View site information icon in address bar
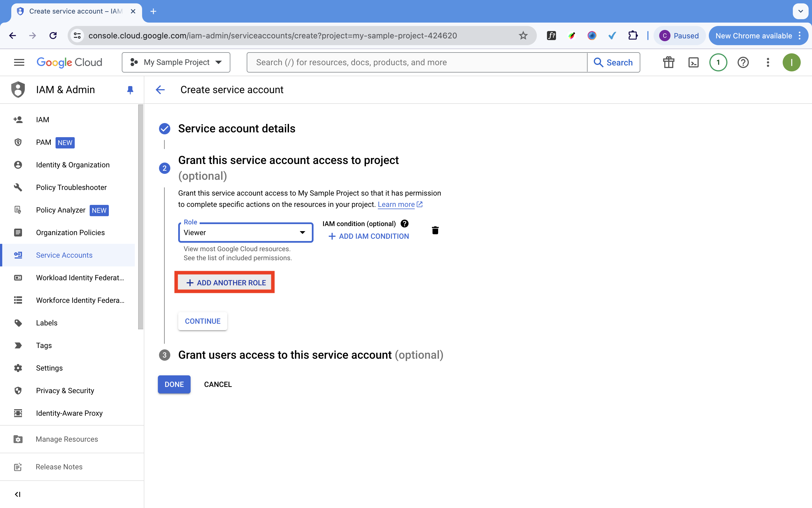 click(x=78, y=36)
